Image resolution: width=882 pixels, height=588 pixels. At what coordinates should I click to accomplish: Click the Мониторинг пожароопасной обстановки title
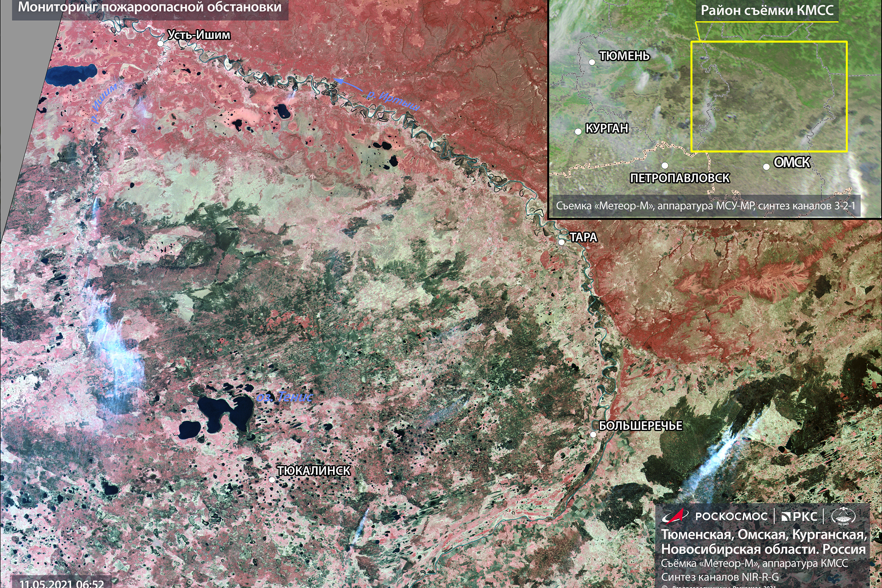(150, 7)
